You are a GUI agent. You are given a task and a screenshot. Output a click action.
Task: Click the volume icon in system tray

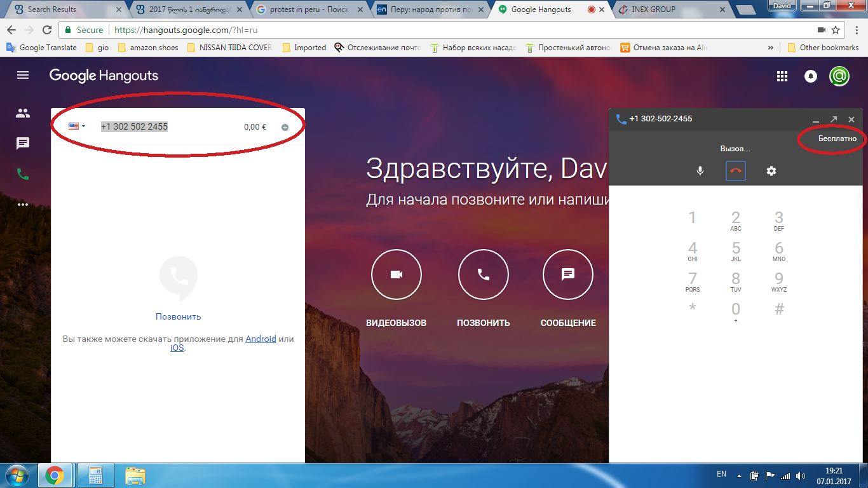pos(800,475)
